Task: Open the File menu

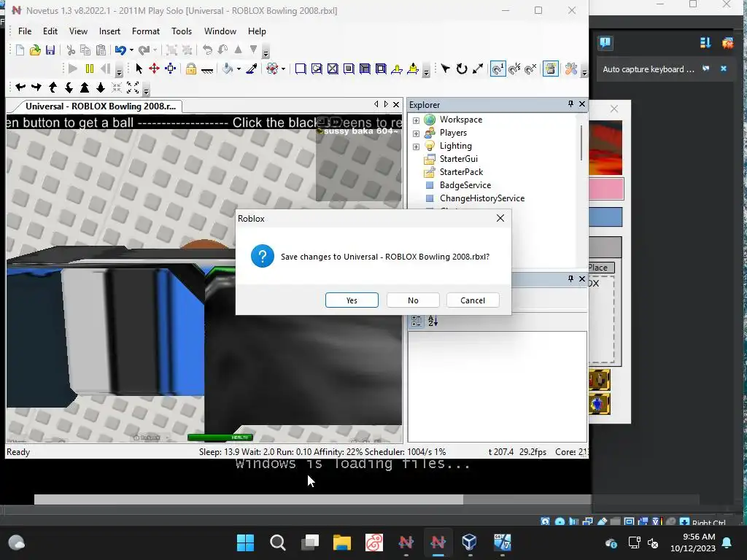Action: coord(25,31)
